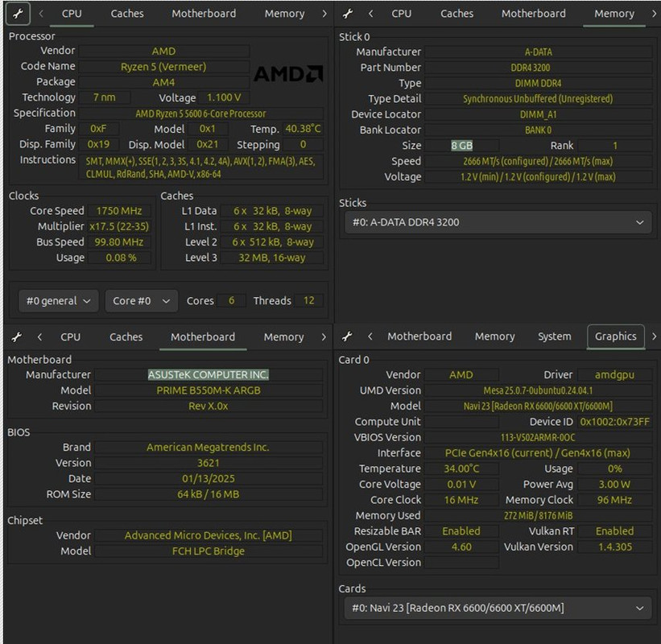Click the 'American Megatrends Inc.' BIOS brand
Image resolution: width=661 pixels, height=644 pixels.
point(209,447)
